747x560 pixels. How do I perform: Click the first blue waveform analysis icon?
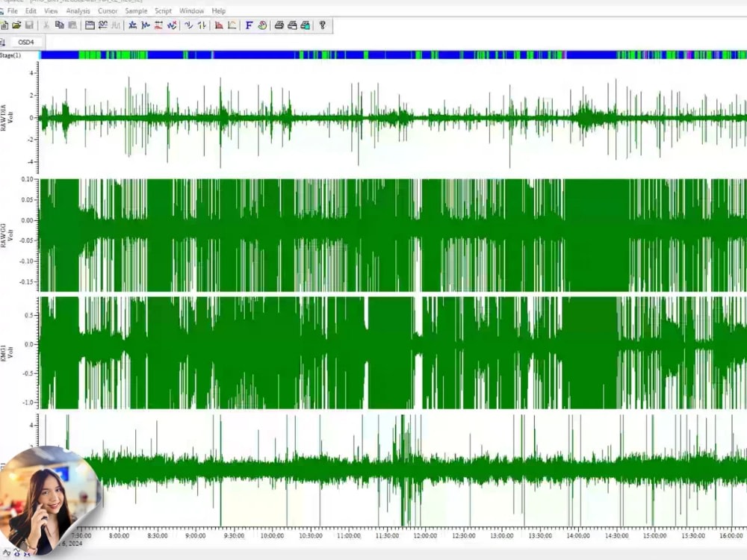tap(133, 25)
